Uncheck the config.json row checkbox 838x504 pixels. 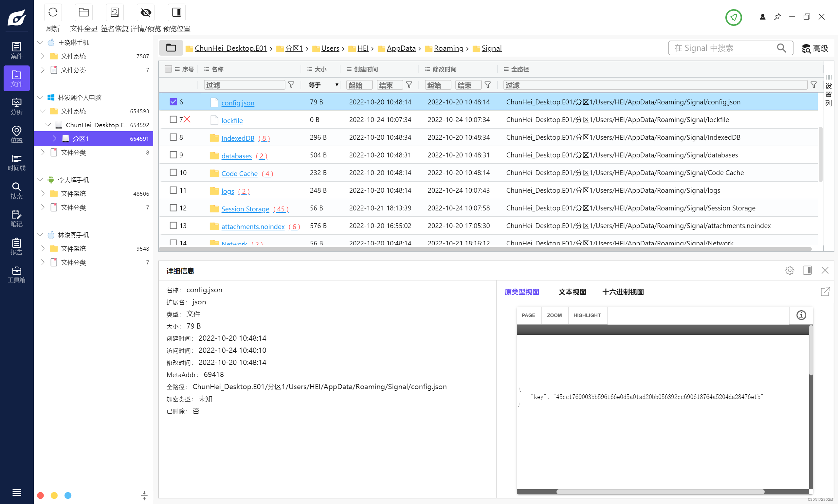pos(173,101)
